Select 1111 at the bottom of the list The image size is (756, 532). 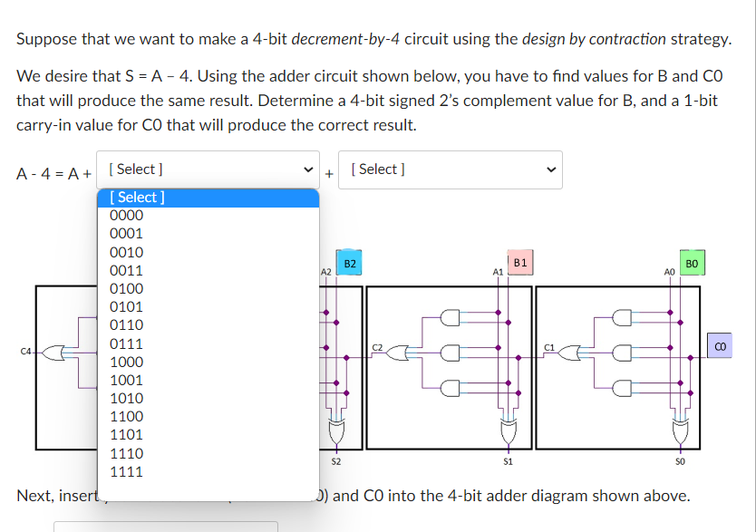(129, 470)
